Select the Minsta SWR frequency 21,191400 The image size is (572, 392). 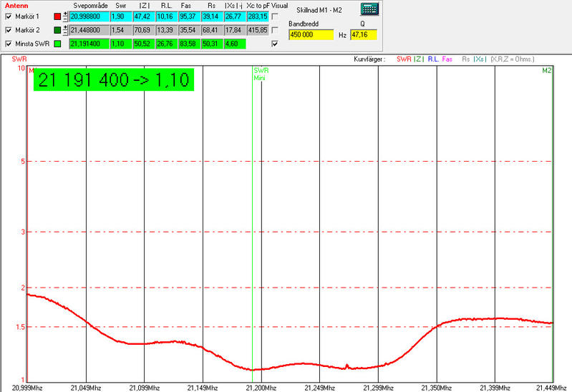point(89,44)
